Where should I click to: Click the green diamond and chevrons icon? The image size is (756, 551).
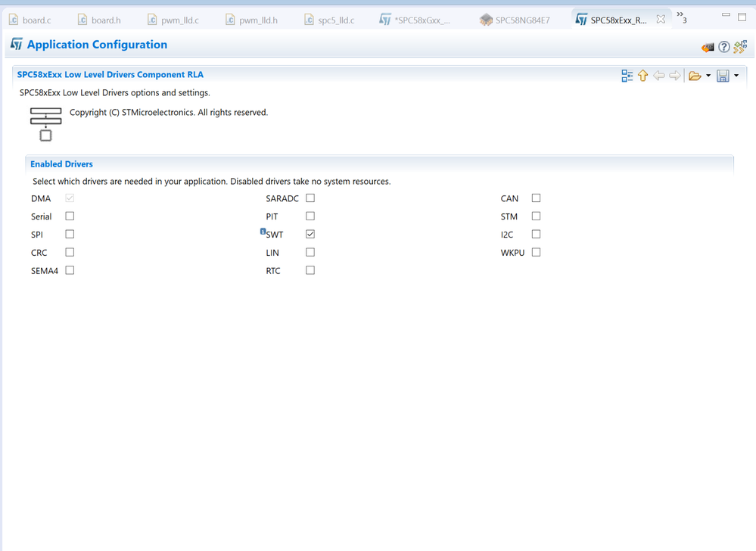coord(740,47)
